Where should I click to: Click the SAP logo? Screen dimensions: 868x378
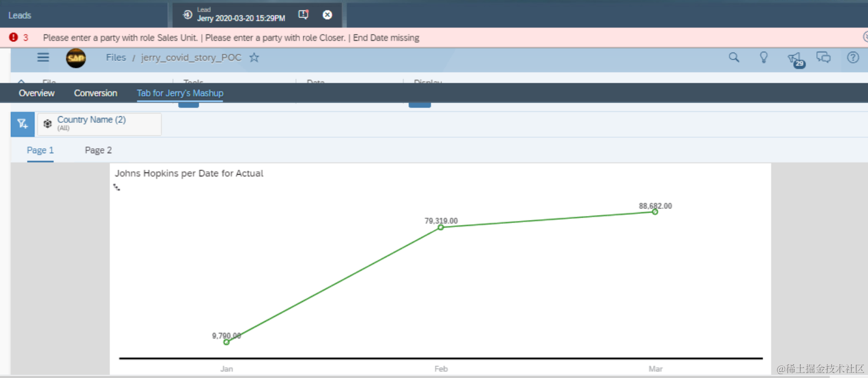[76, 58]
